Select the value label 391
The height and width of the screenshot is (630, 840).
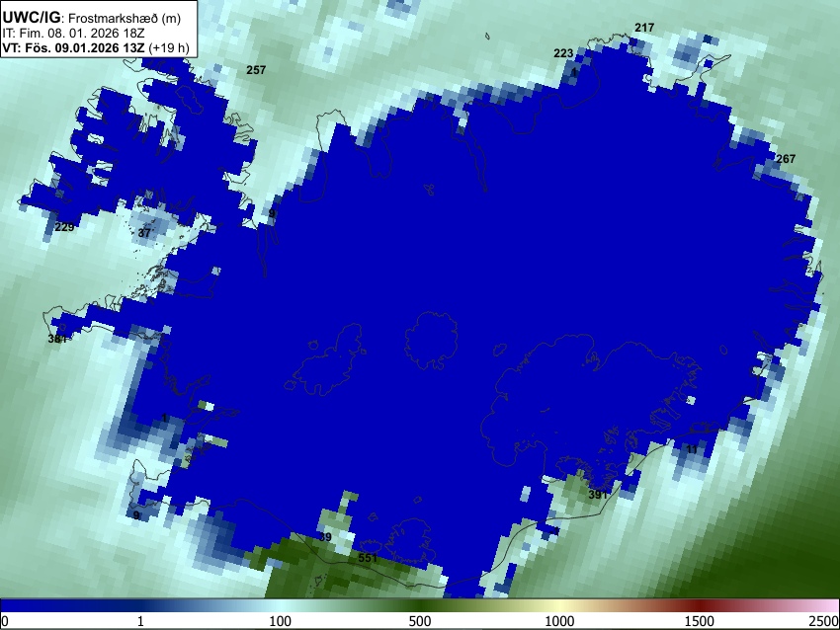pos(599,495)
